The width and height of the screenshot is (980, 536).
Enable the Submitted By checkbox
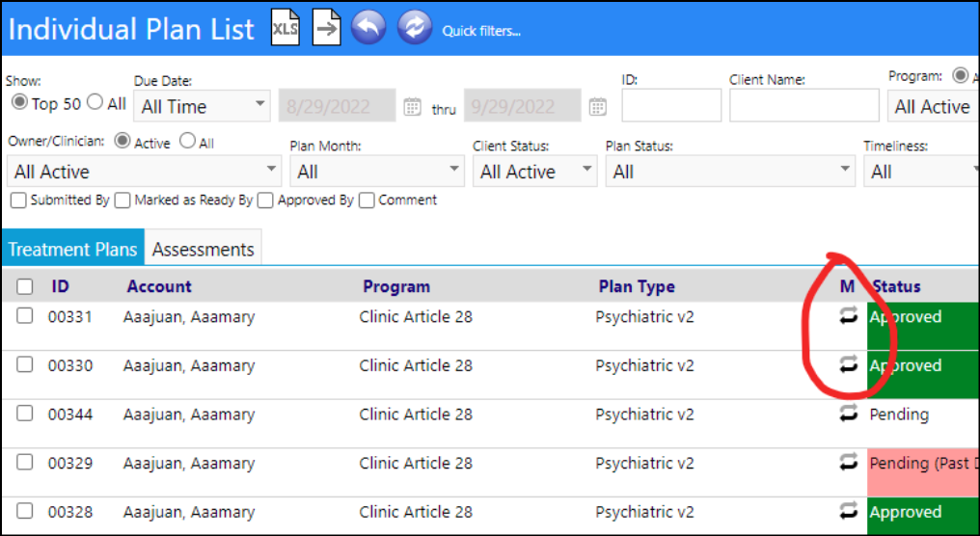coord(18,201)
